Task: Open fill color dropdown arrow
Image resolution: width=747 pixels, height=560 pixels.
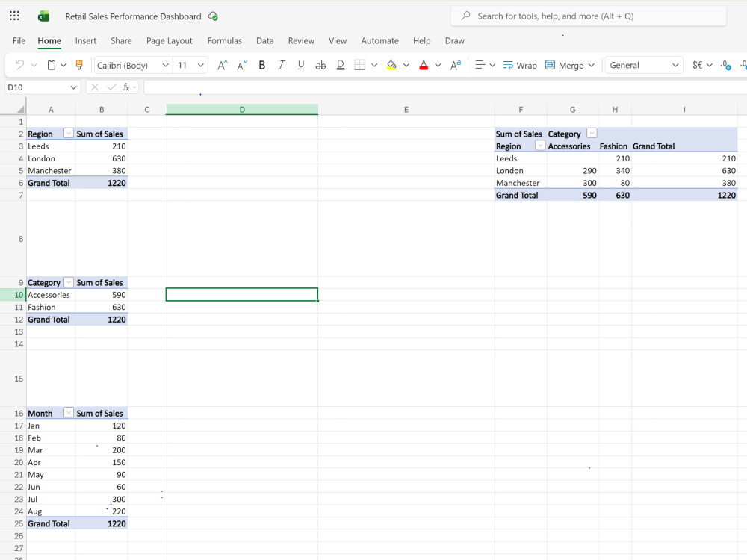Action: [x=406, y=65]
